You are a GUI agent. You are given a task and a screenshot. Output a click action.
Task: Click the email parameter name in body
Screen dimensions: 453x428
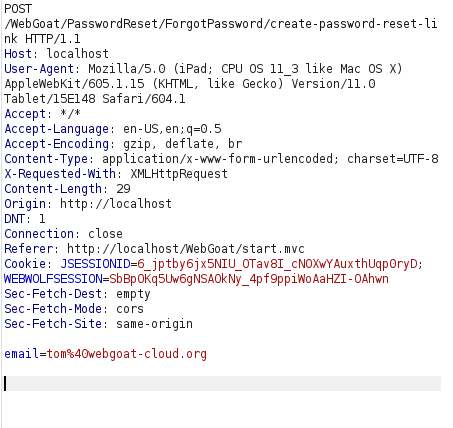21,354
